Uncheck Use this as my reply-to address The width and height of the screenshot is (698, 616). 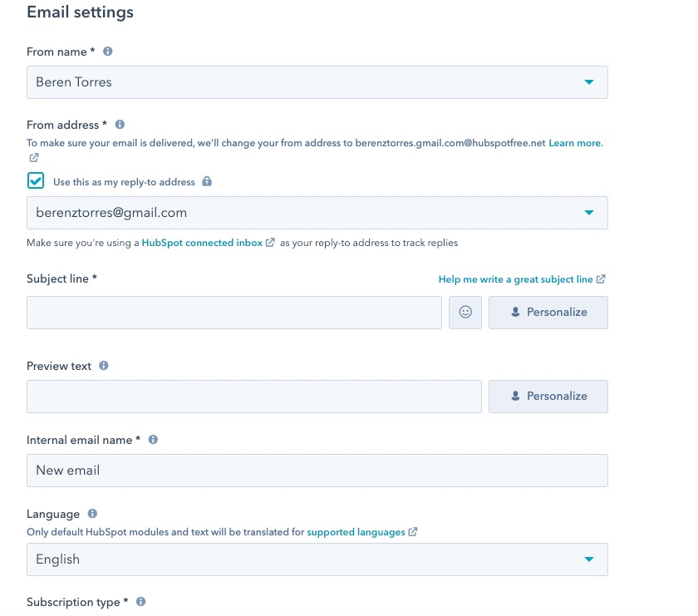(36, 181)
